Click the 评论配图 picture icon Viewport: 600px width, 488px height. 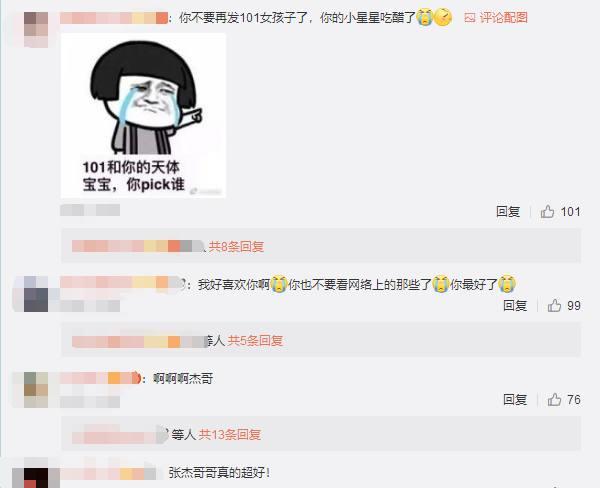(470, 18)
